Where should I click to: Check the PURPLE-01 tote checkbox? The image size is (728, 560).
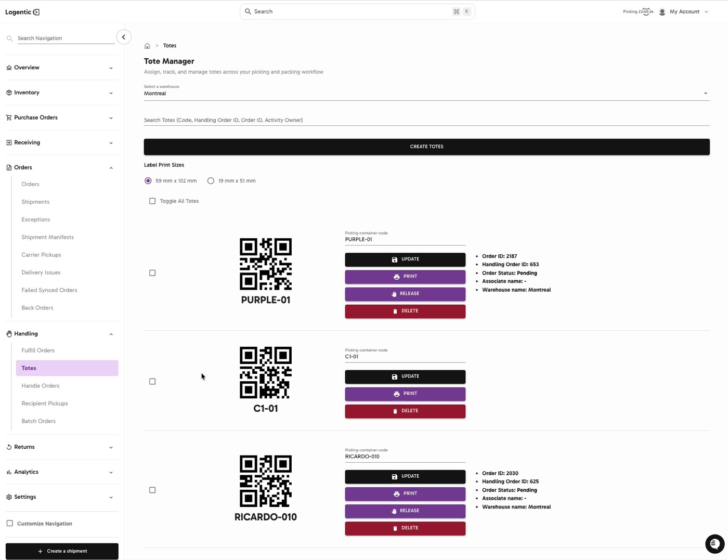pyautogui.click(x=152, y=273)
